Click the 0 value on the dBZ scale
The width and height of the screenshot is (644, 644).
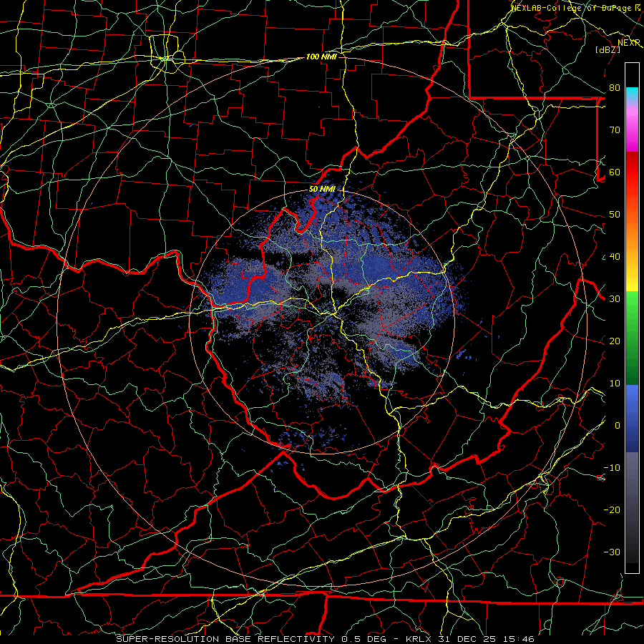click(x=618, y=426)
